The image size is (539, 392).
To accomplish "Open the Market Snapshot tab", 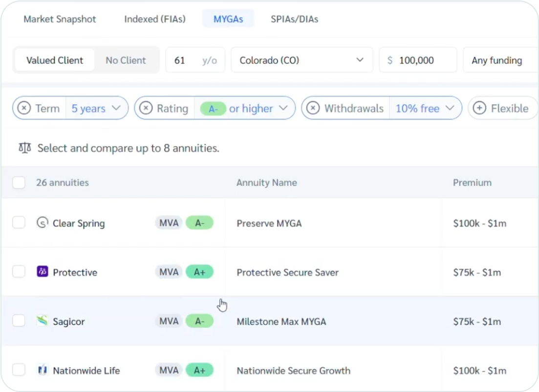I will coord(60,19).
